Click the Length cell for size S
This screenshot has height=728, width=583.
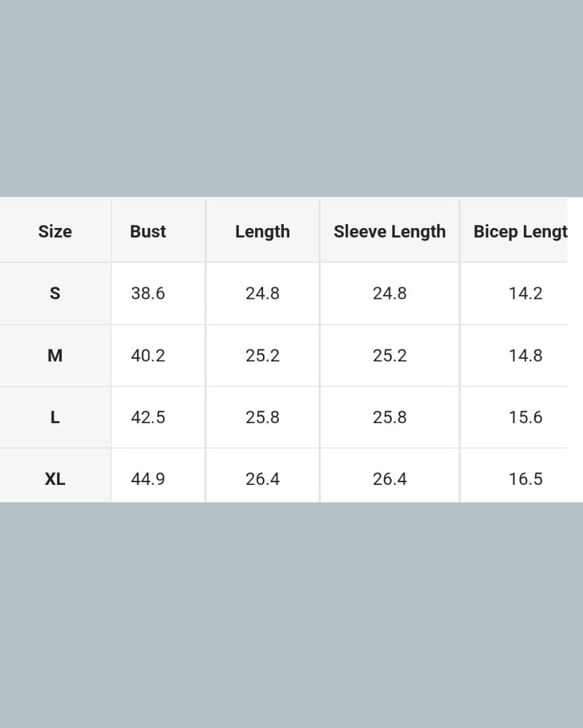(x=262, y=293)
